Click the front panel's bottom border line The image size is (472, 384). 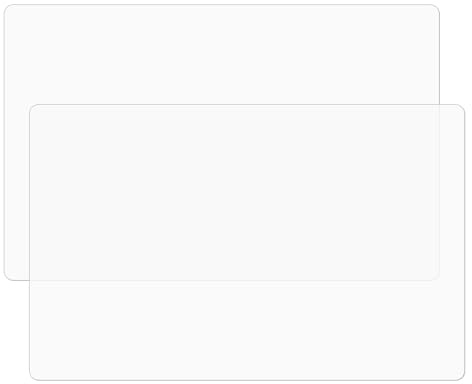pos(247,380)
